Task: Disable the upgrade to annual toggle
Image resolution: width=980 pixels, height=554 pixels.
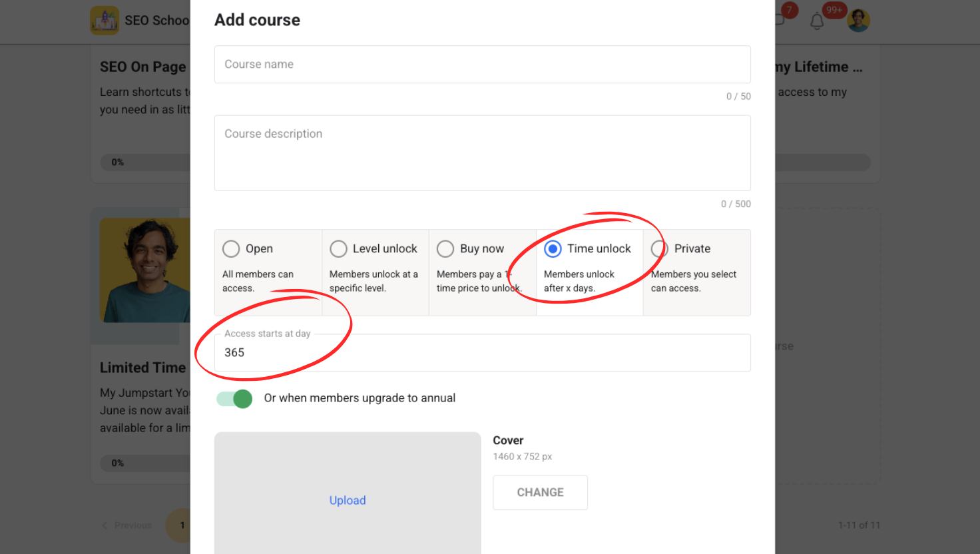Action: coord(234,398)
